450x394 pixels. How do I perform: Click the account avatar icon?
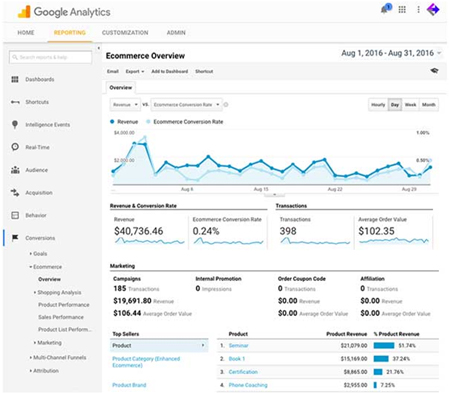tap(433, 9)
